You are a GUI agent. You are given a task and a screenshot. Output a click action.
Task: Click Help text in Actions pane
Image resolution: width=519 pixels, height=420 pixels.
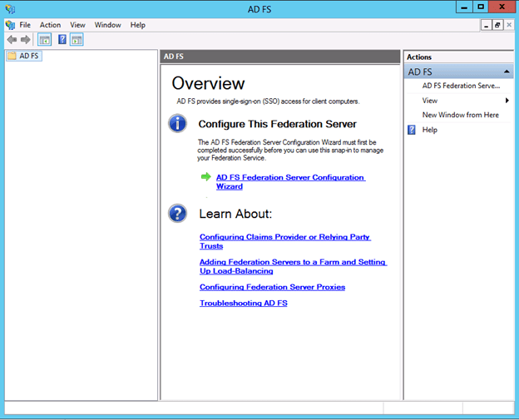430,130
